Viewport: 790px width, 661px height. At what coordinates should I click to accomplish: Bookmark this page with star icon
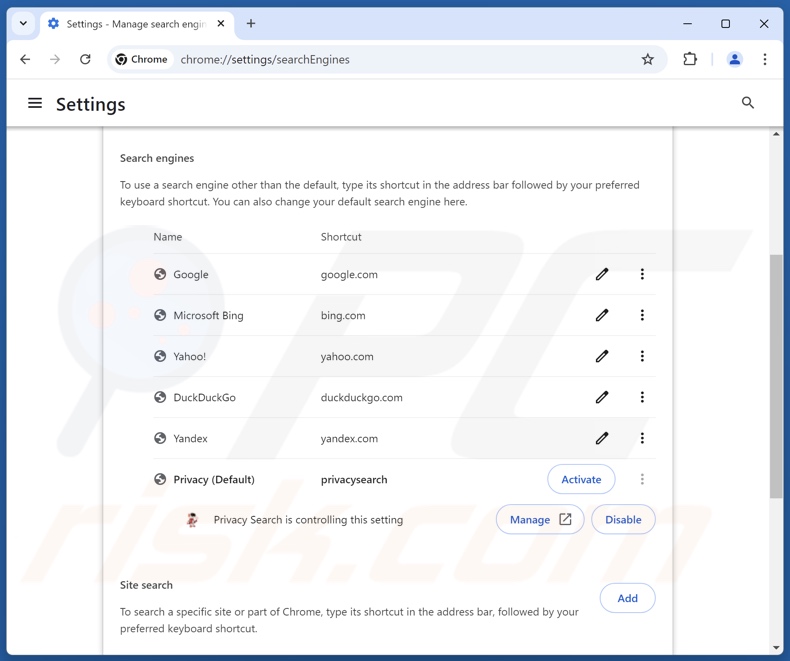(648, 60)
